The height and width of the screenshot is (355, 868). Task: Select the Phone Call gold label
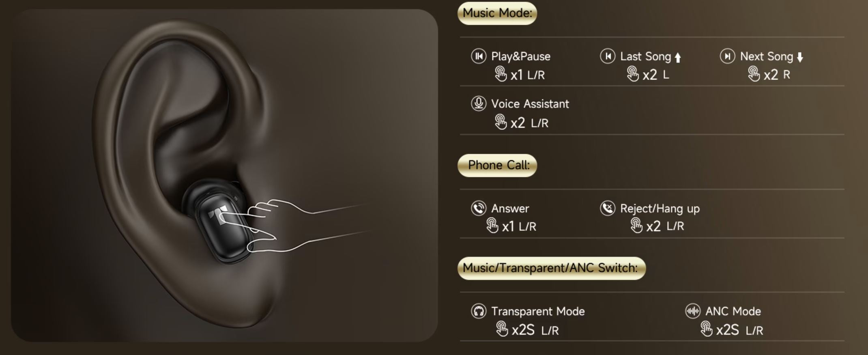click(497, 165)
